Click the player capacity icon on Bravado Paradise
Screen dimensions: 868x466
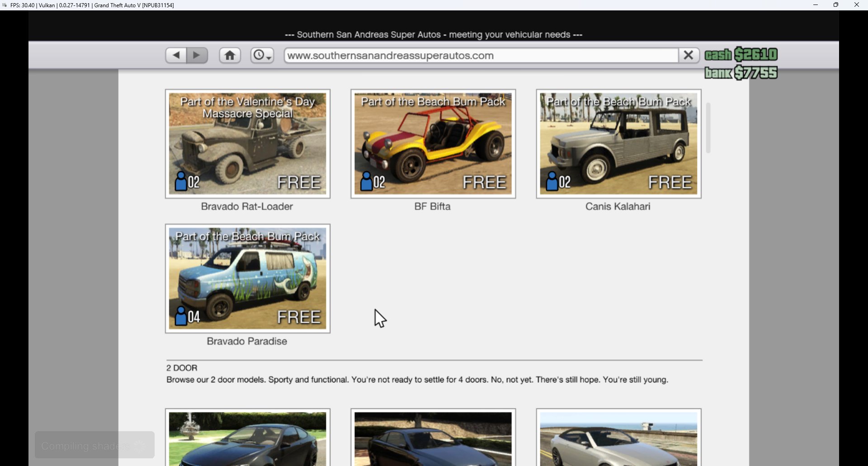tap(180, 317)
